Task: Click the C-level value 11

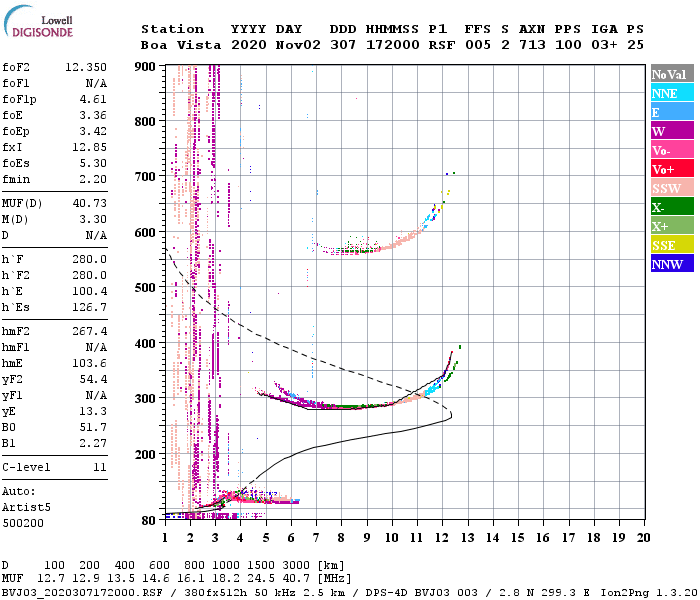Action: coord(99,467)
